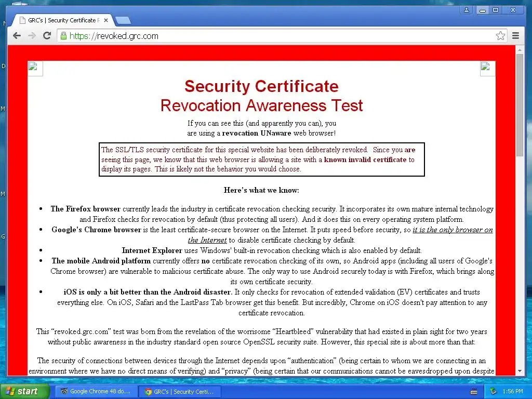Image resolution: width=532 pixels, height=399 pixels.
Task: Click the Chrome user profile icon
Action: coord(467,10)
